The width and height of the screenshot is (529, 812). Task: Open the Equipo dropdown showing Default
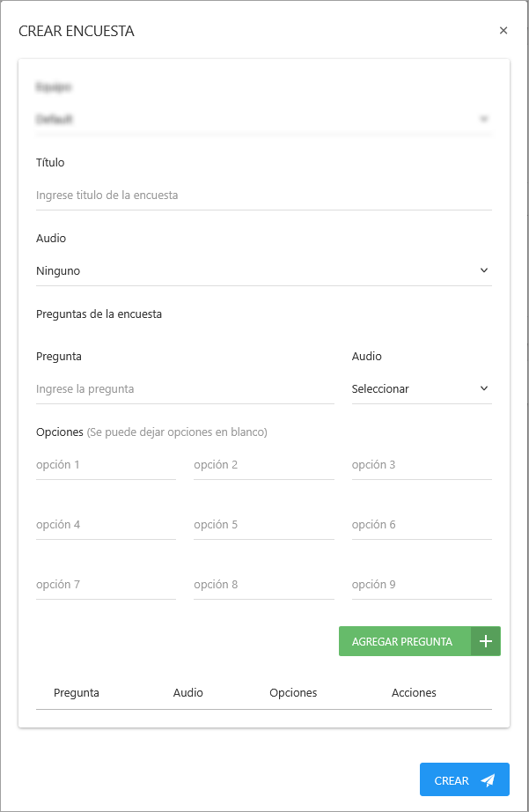tap(264, 118)
